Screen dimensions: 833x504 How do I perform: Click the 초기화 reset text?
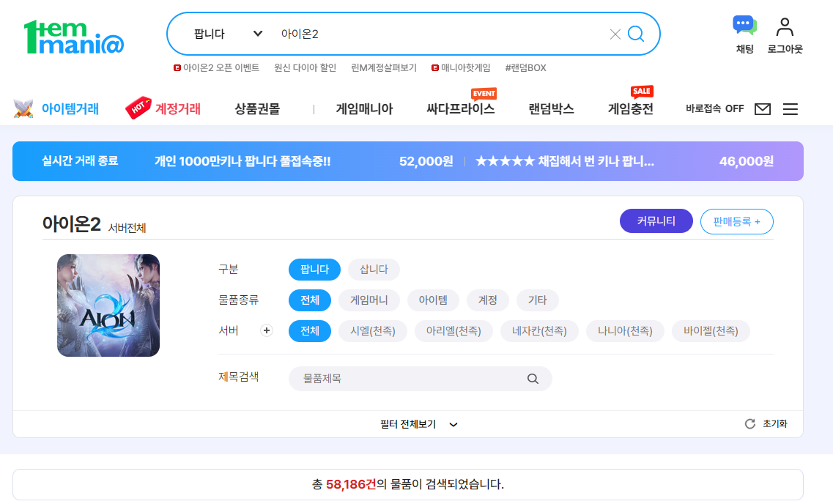775,424
